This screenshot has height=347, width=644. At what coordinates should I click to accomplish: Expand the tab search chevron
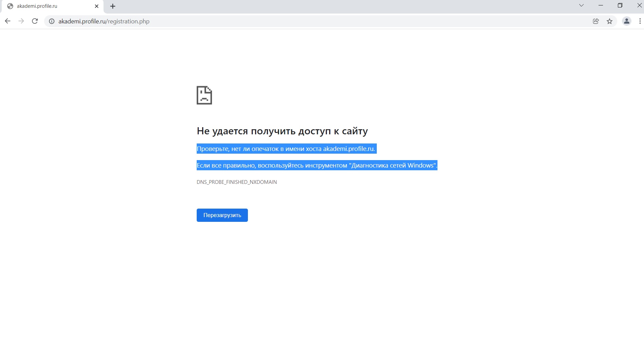[x=581, y=5]
